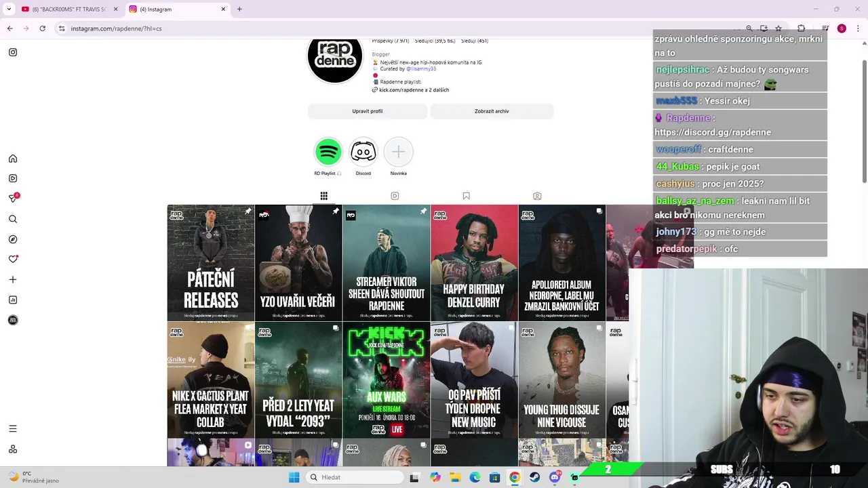Click the Upravit profil button

tap(368, 111)
